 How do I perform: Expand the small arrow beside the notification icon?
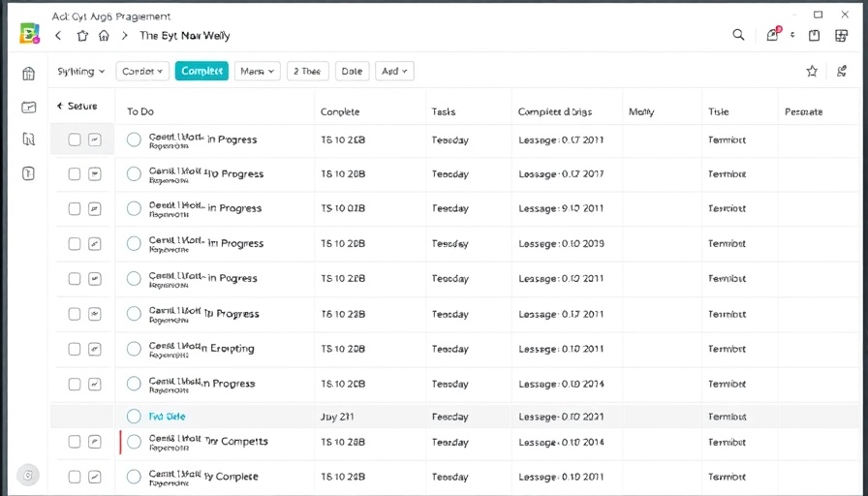(792, 35)
